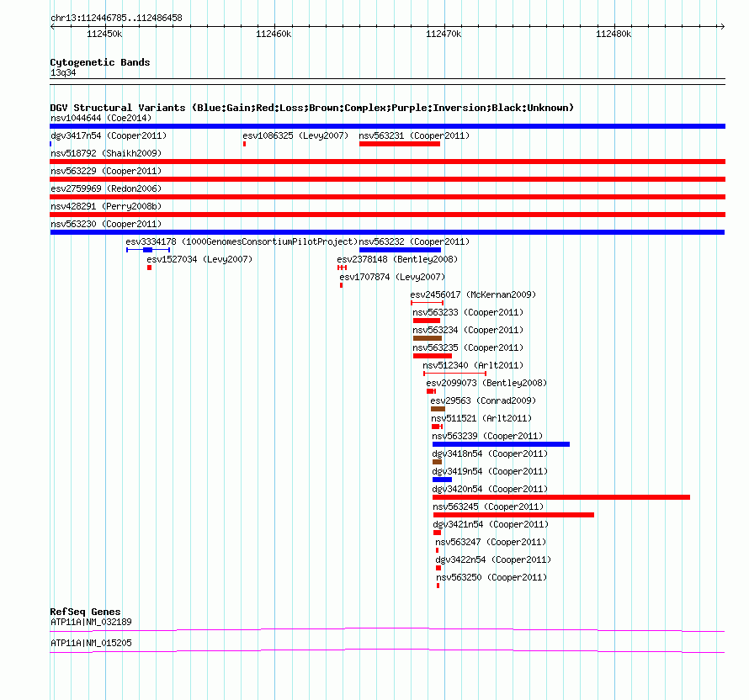Click the nsv1044644 (Coe2014) variant label
The width and height of the screenshot is (749, 700).
(101, 118)
